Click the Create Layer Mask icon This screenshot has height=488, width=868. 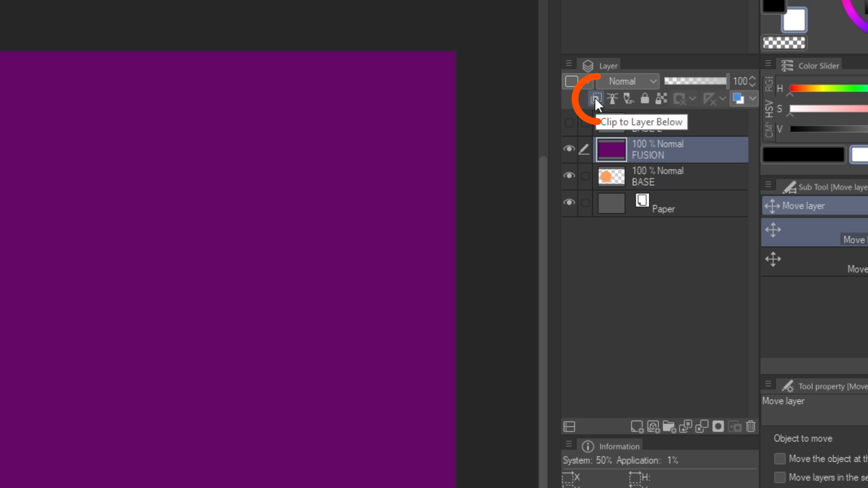(x=718, y=427)
